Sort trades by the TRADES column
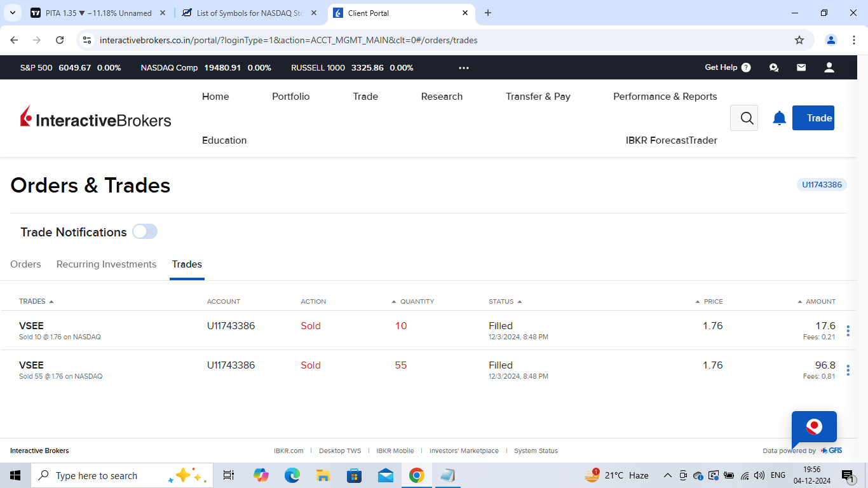Viewport: 868px width, 488px height. click(36, 301)
